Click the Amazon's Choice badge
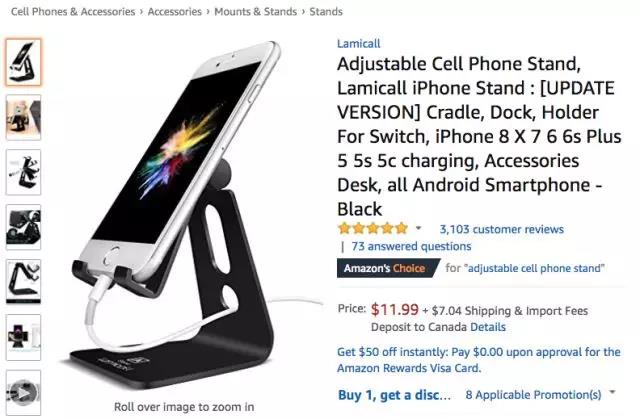Screen dimensions: 640x419 pos(388,268)
